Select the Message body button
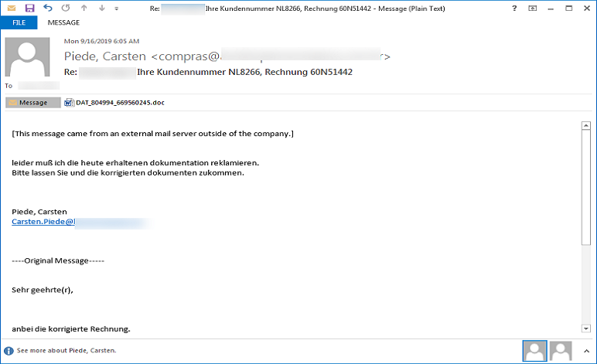Image resolution: width=597 pixels, height=364 pixels. (x=33, y=103)
